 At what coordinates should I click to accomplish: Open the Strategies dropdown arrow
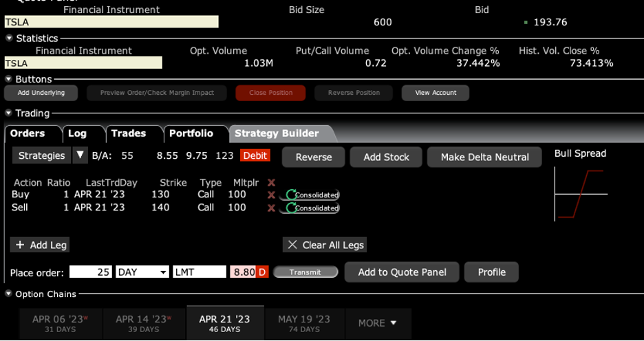(80, 155)
